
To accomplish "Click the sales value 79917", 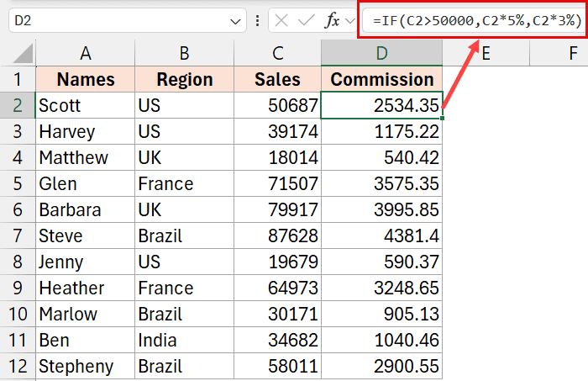I will tap(277, 209).
